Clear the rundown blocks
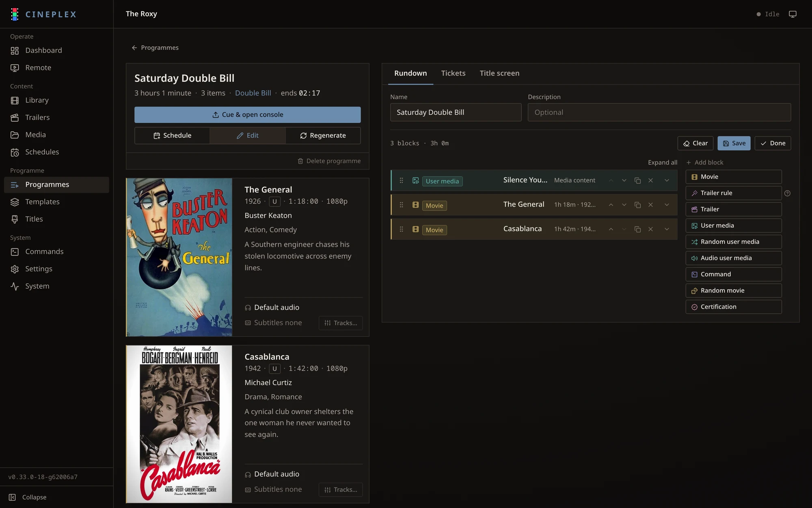Viewport: 812px width, 508px height. point(695,143)
